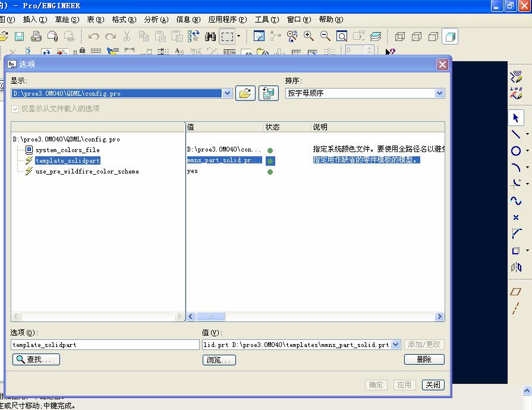532x410 pixels.
Task: Open the selection box tool dropdown arrow
Action: pyautogui.click(x=238, y=36)
